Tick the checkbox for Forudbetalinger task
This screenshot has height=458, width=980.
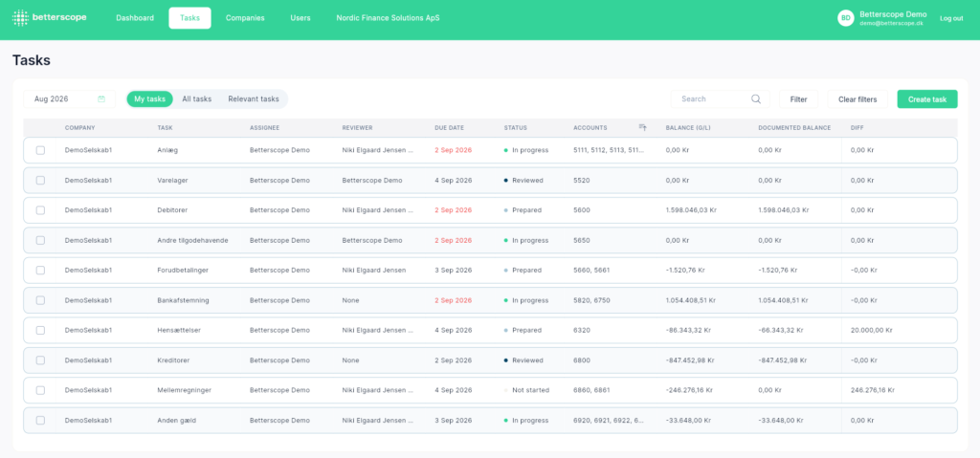(40, 270)
